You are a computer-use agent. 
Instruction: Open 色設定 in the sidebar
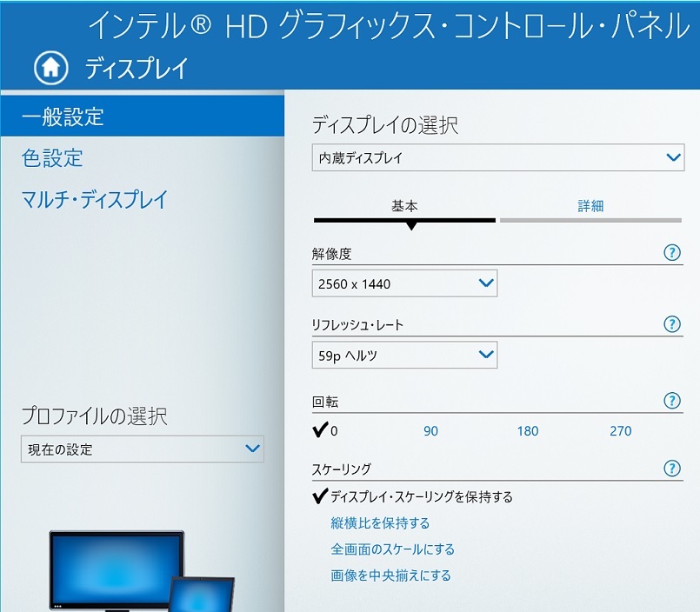pos(52,158)
